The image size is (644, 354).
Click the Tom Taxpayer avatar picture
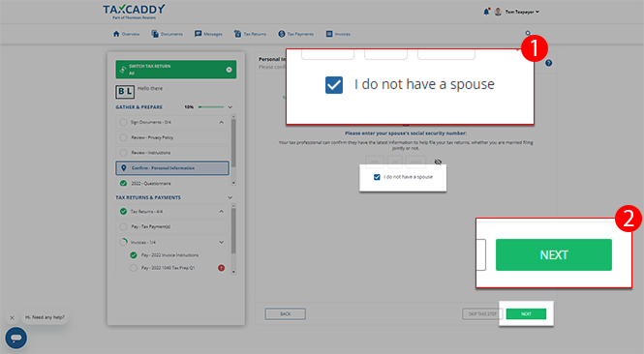(498, 12)
